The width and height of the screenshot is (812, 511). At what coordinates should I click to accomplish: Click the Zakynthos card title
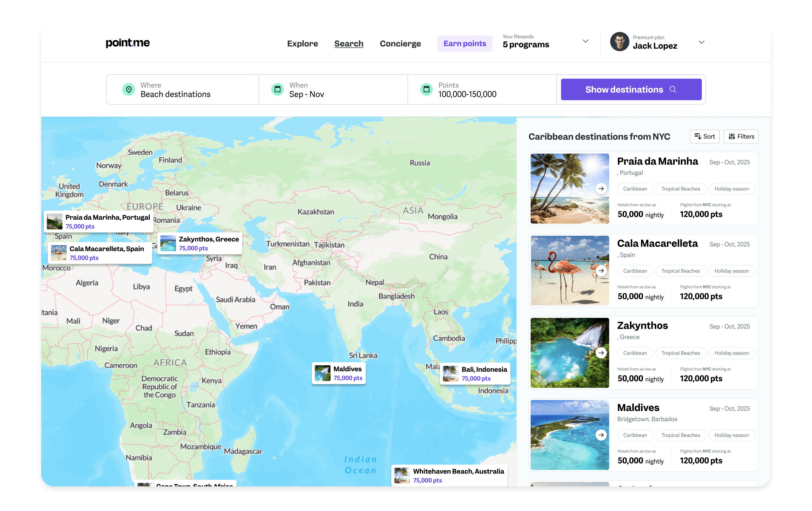642,325
